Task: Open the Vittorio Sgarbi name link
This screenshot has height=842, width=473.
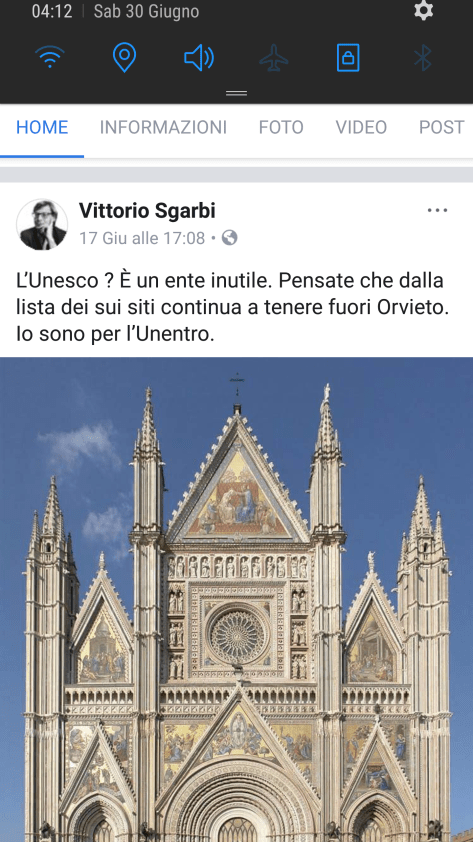Action: pos(147,210)
